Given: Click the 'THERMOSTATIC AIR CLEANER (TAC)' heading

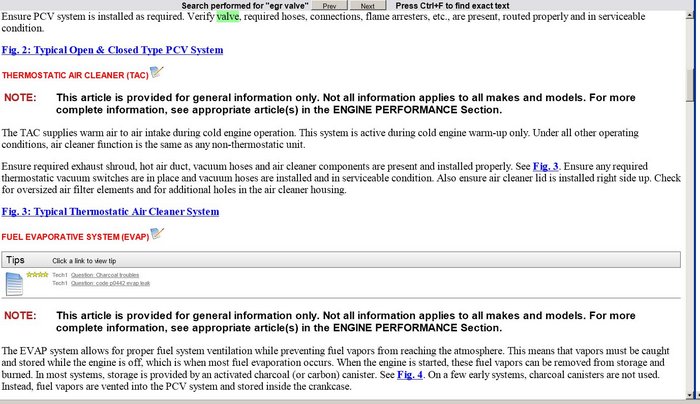Looking at the screenshot, I should coord(75,75).
